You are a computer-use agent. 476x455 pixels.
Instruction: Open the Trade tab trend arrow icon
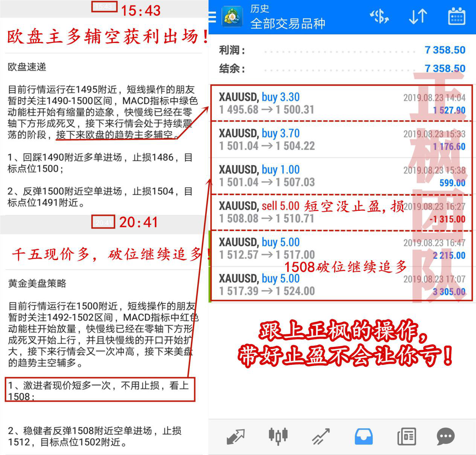321,437
